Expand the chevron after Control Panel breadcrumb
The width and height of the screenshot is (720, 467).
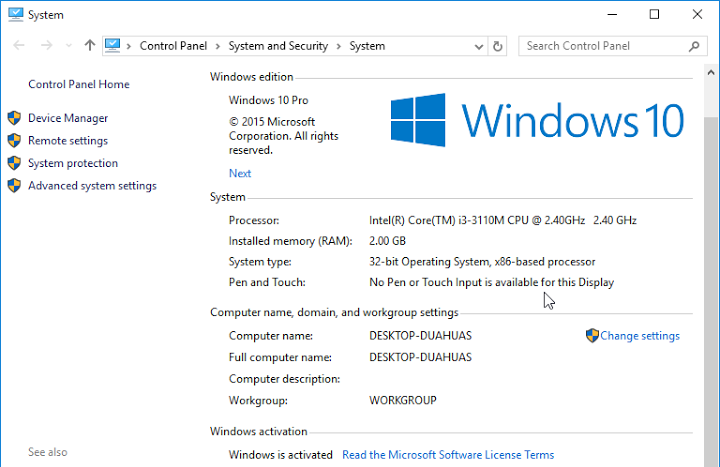tap(218, 46)
